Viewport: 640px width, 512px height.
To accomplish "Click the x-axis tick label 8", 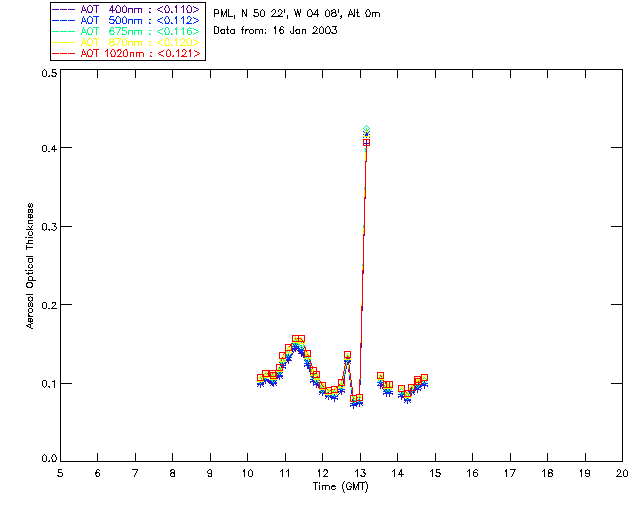I will (173, 474).
